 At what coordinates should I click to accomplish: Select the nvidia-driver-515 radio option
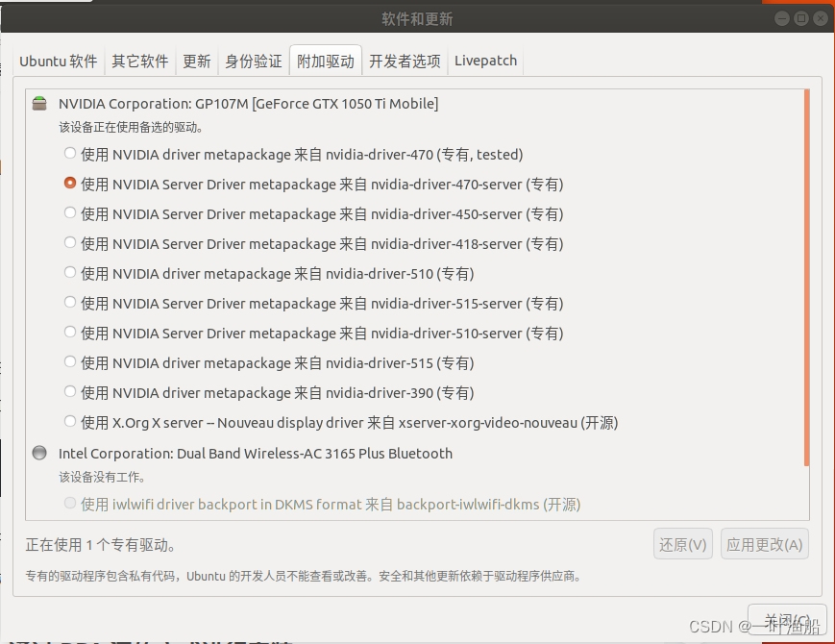coord(70,362)
